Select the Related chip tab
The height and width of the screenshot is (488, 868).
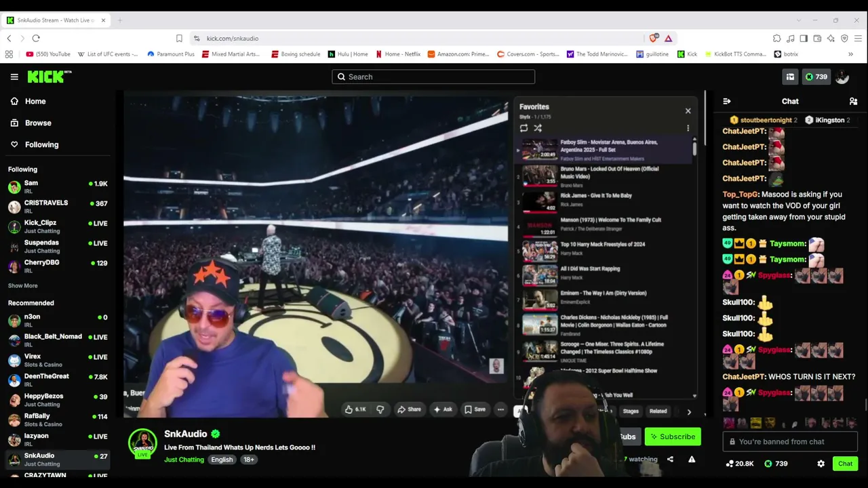pyautogui.click(x=658, y=411)
